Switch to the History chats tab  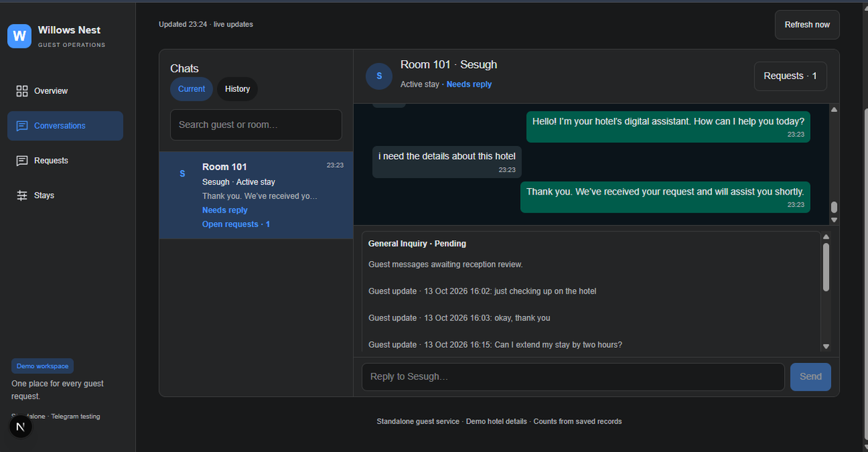tap(237, 89)
